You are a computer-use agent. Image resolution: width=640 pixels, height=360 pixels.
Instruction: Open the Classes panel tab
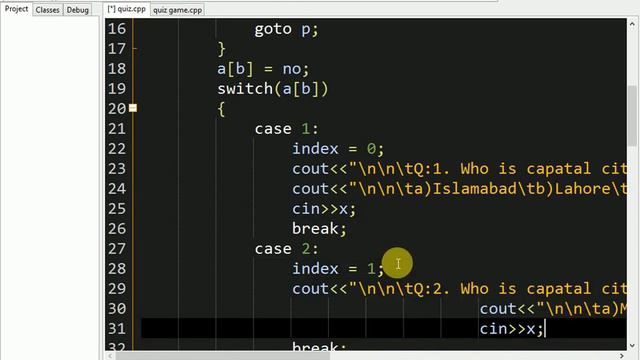tap(47, 10)
